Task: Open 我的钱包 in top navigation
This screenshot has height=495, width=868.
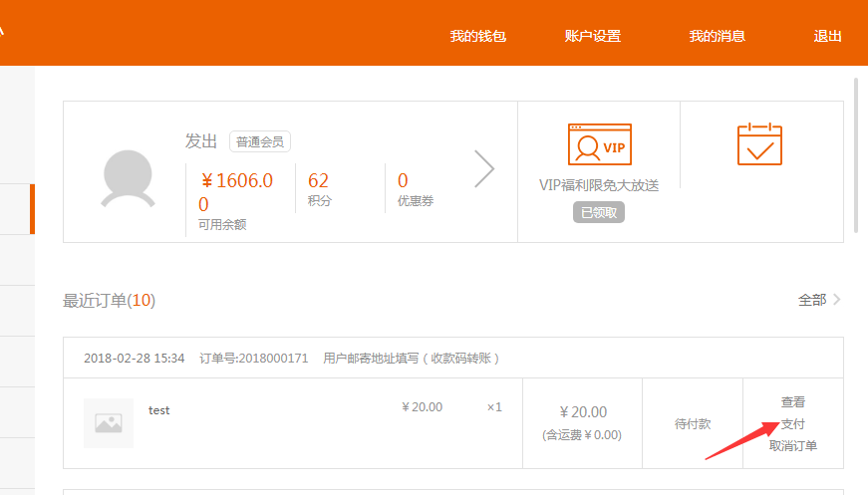Action: coord(478,36)
